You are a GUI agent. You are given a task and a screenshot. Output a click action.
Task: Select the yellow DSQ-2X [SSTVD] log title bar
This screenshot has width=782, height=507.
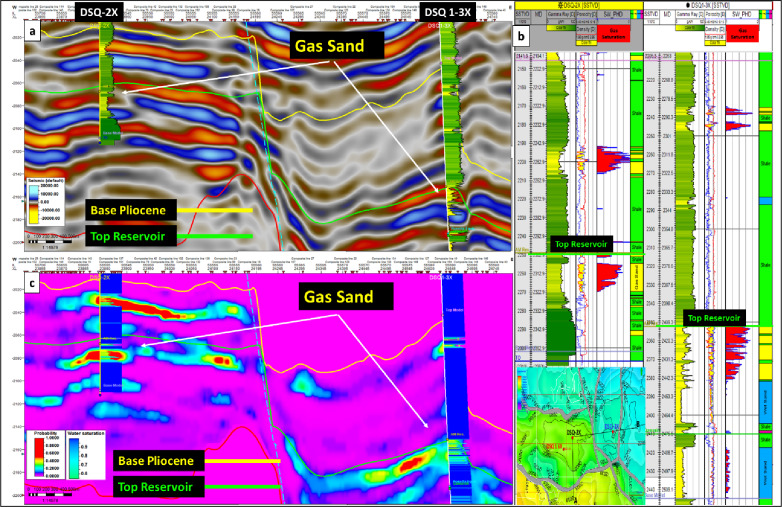tap(579, 5)
